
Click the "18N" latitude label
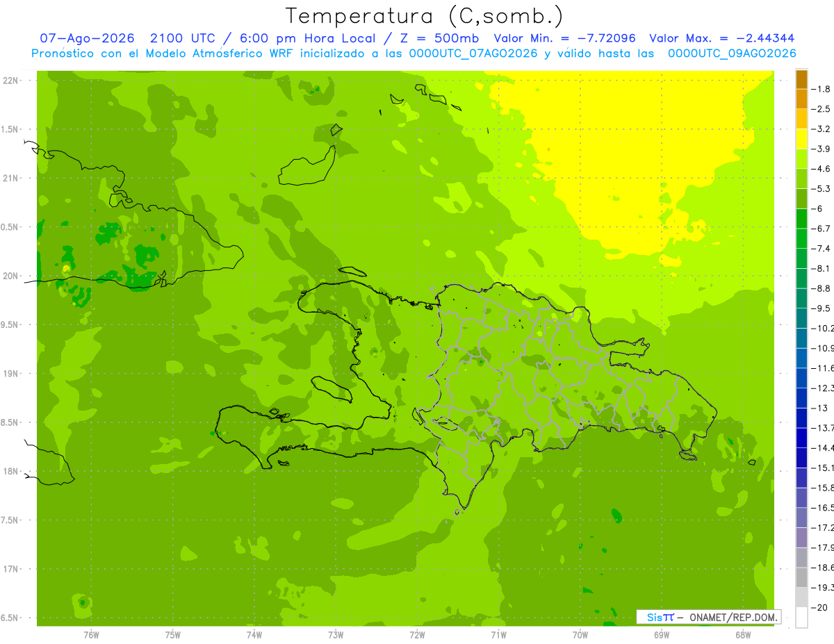(x=11, y=471)
